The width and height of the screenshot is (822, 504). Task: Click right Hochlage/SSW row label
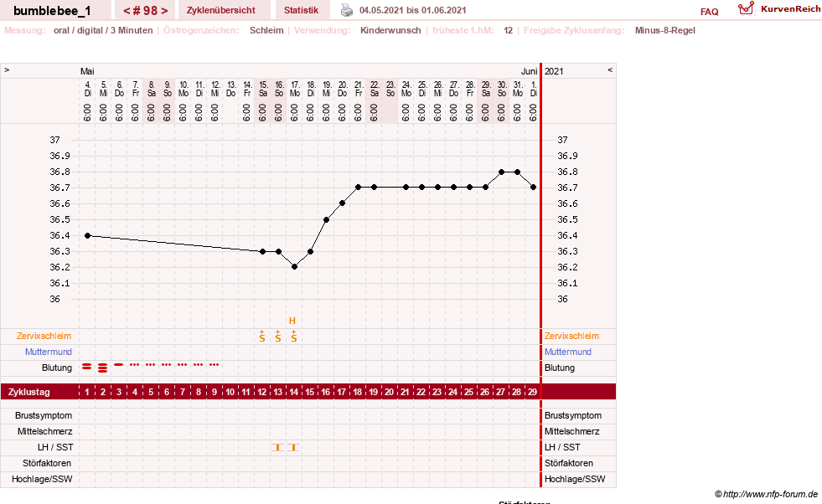click(575, 479)
